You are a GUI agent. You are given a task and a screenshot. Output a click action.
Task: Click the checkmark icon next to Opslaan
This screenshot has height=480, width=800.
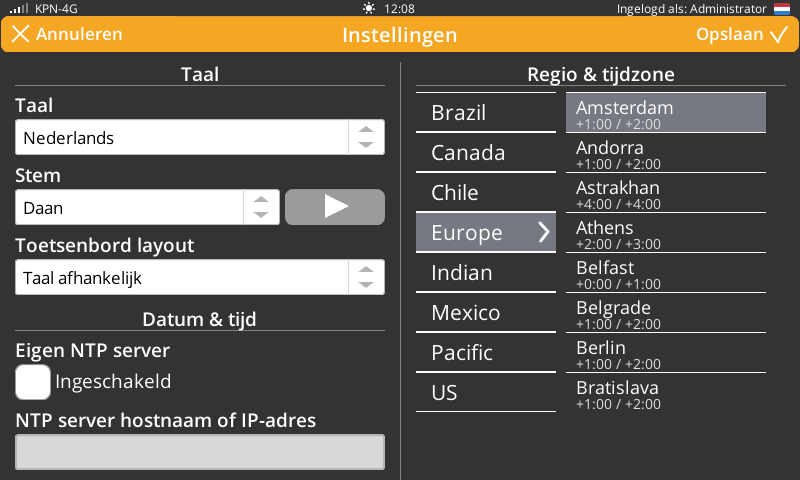tap(779, 35)
